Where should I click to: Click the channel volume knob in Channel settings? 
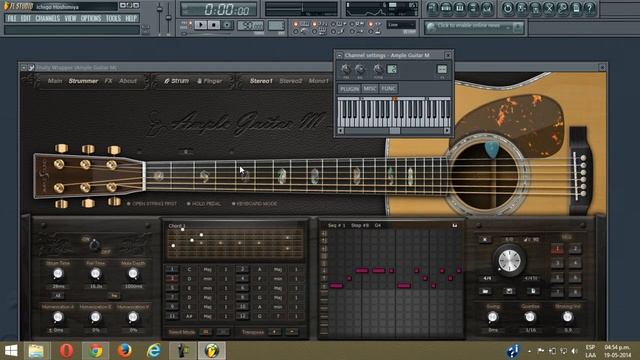[x=360, y=69]
